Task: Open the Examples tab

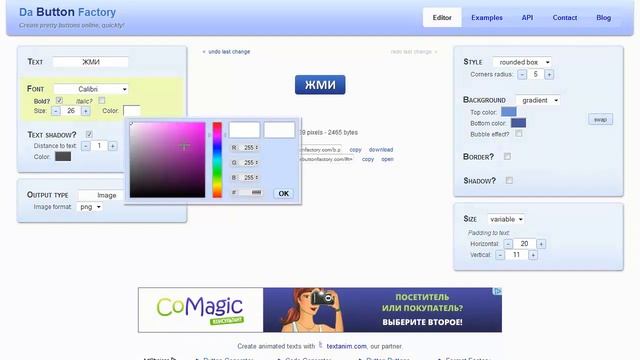Action: pyautogui.click(x=487, y=18)
